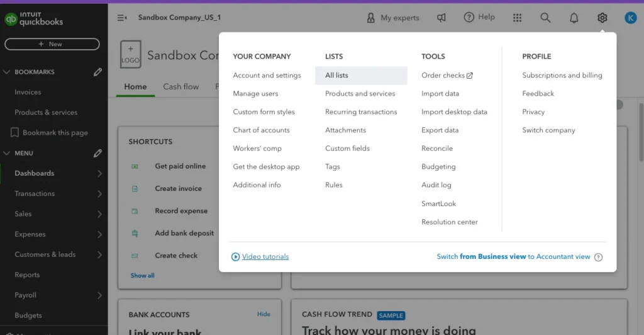This screenshot has width=644, height=335.
Task: Open Audit log
Action: click(x=436, y=185)
